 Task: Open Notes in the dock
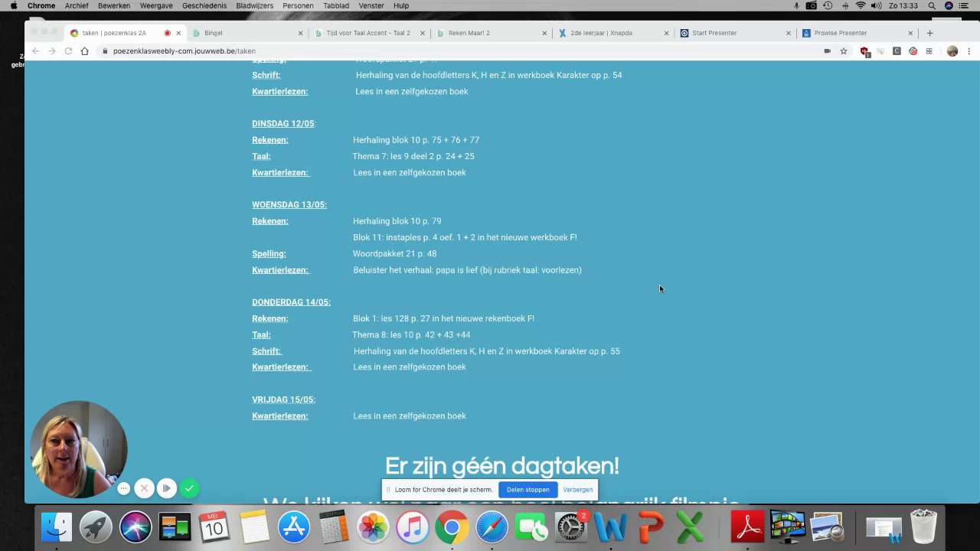(x=254, y=527)
